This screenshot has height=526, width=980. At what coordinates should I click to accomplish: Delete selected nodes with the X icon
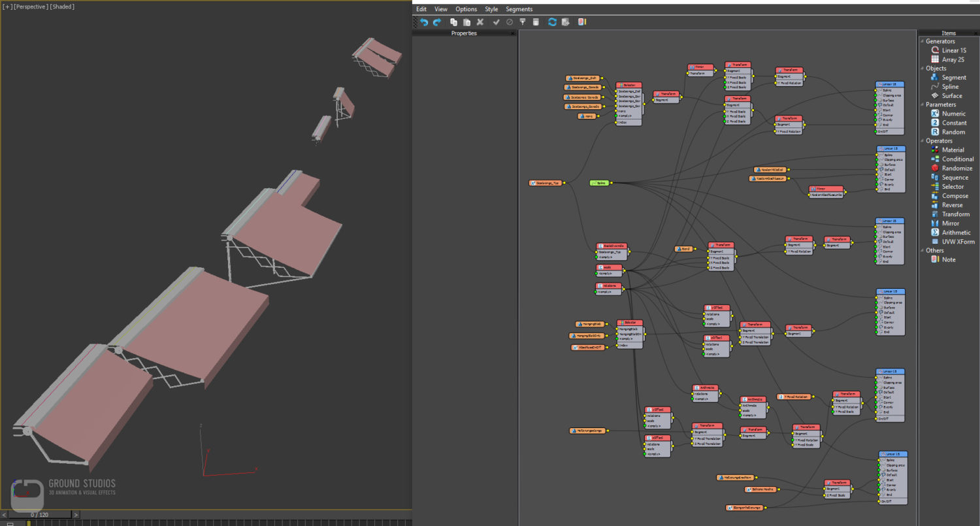(480, 22)
